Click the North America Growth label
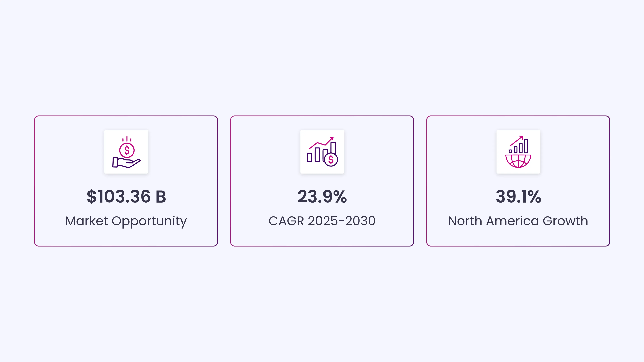The image size is (644, 362). (x=518, y=221)
